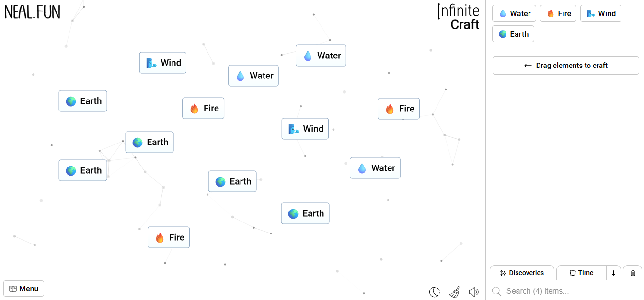Select the Fire tile at the bottom of the canvas
This screenshot has height=300, width=644.
[x=169, y=237]
